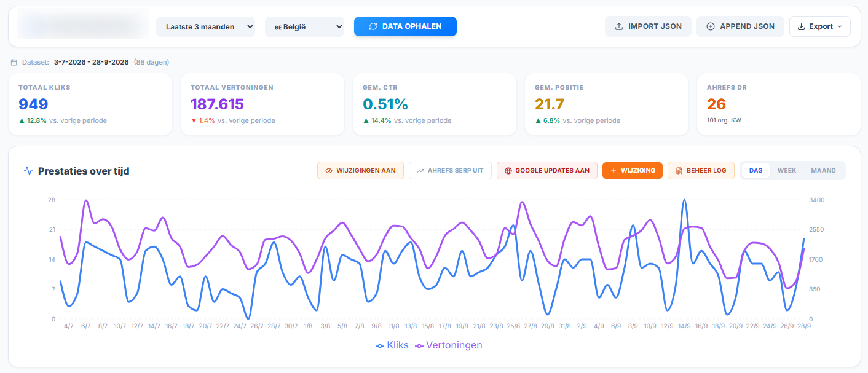Click the GEM. POSITIE value 21.7
868x373 pixels.
pyautogui.click(x=550, y=104)
